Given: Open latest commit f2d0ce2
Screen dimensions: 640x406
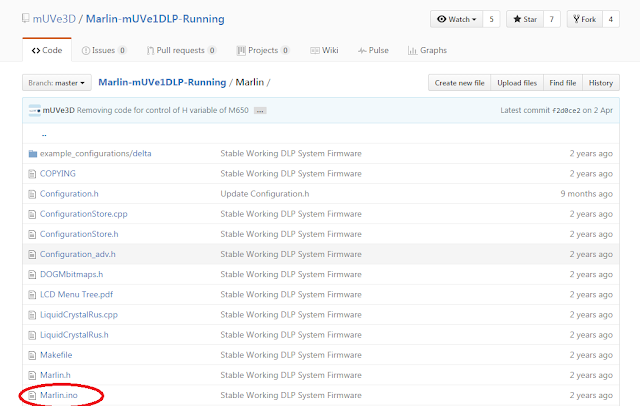Looking at the screenshot, I should point(566,111).
